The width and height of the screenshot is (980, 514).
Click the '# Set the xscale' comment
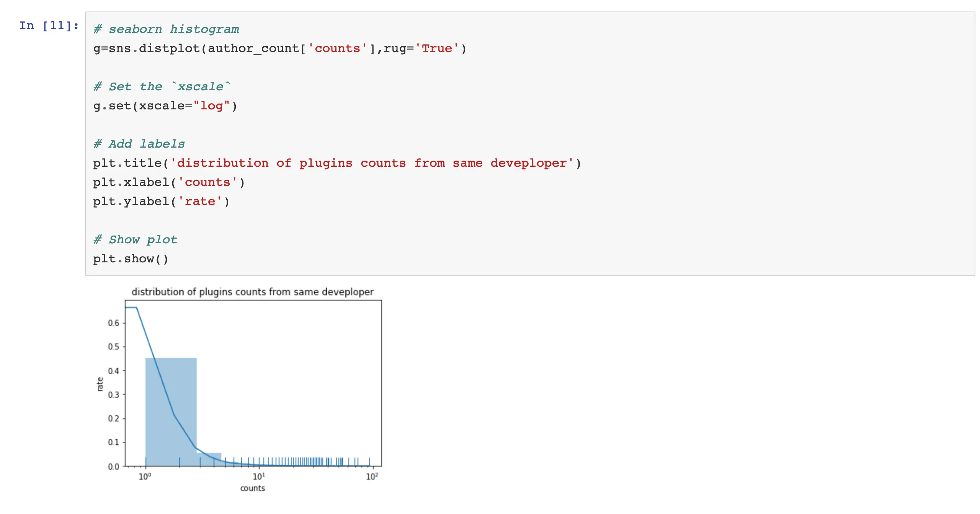[162, 86]
